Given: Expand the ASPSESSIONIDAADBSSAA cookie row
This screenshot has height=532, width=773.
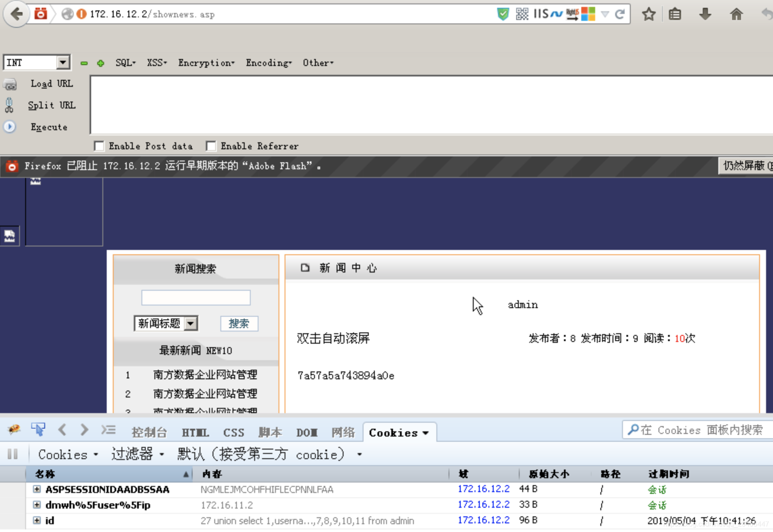Looking at the screenshot, I should pyautogui.click(x=37, y=489).
